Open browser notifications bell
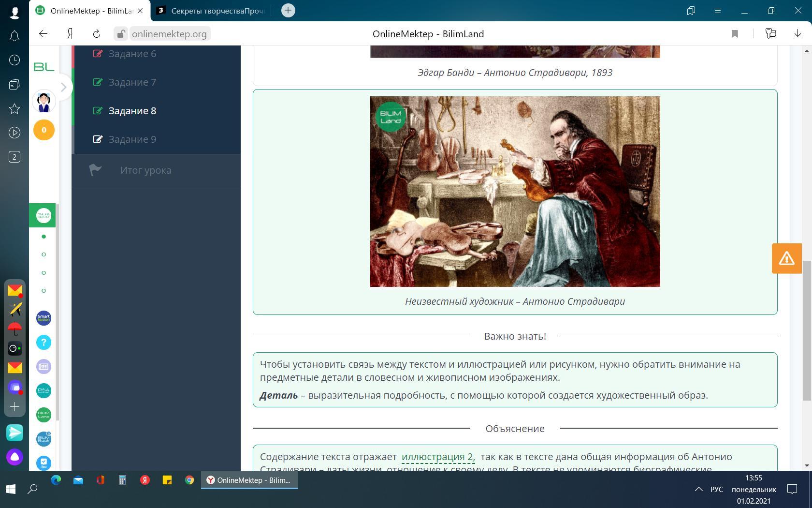Image resolution: width=812 pixels, height=508 pixels. coord(14,36)
